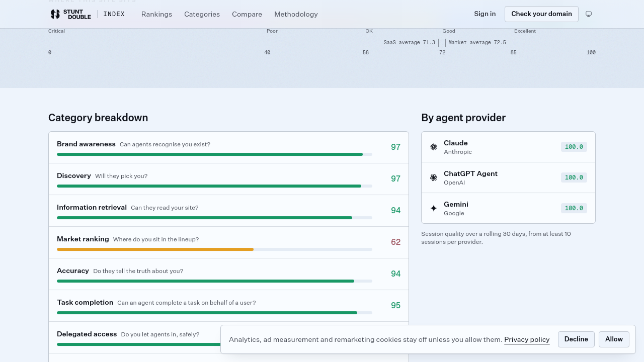
Task: Click the Critical scale label
Action: click(x=56, y=31)
